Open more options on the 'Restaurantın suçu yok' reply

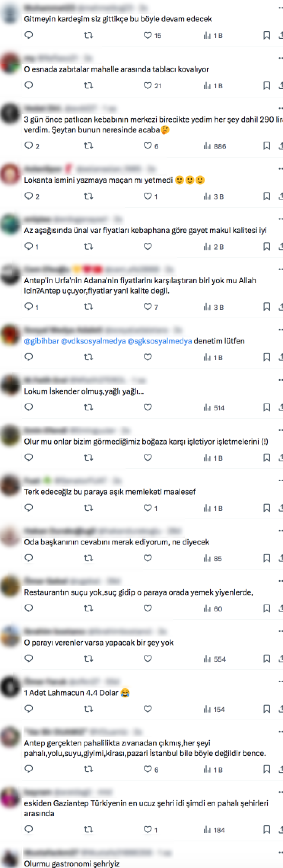281,581
